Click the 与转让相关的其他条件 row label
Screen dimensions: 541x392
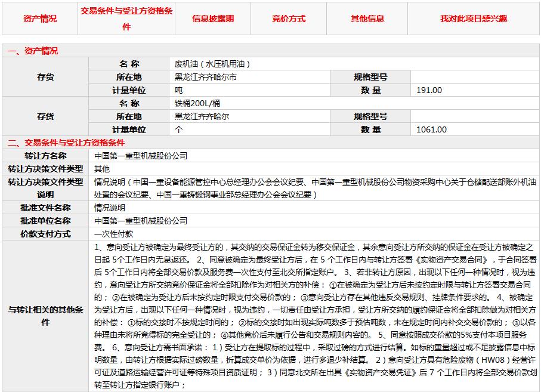tap(45, 316)
